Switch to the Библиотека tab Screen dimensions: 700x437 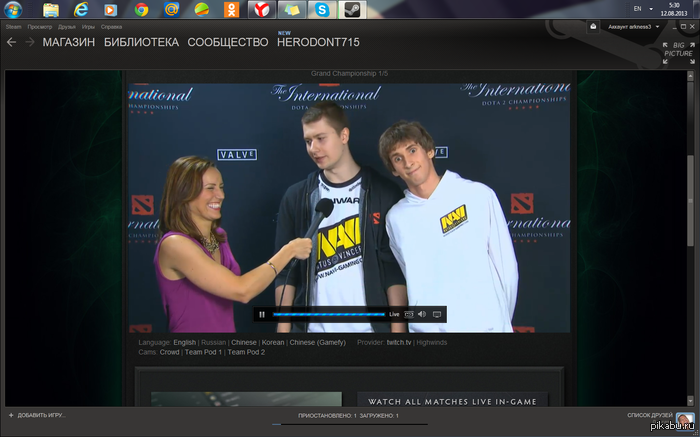[141, 43]
